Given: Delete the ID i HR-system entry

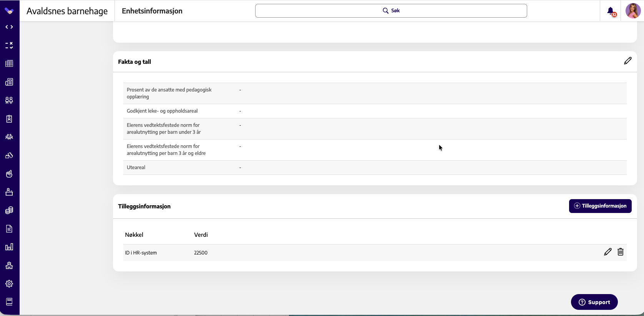Looking at the screenshot, I should 620,252.
